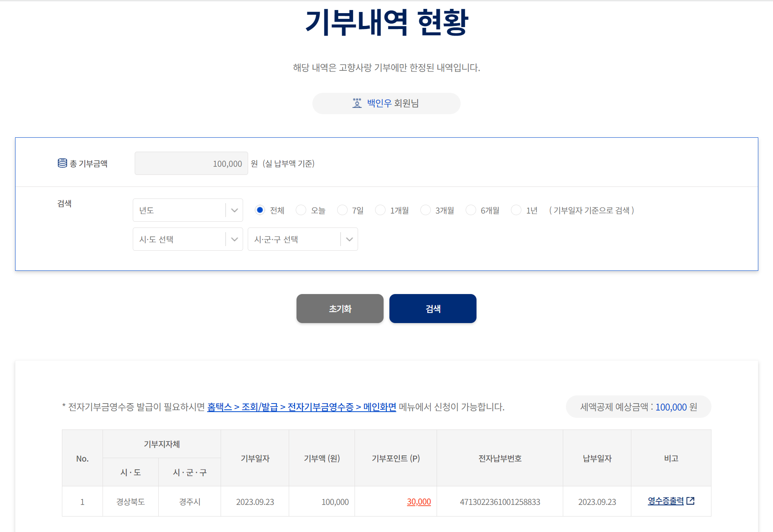773x532 pixels.
Task: Click the blue 검색 button
Action: click(432, 308)
